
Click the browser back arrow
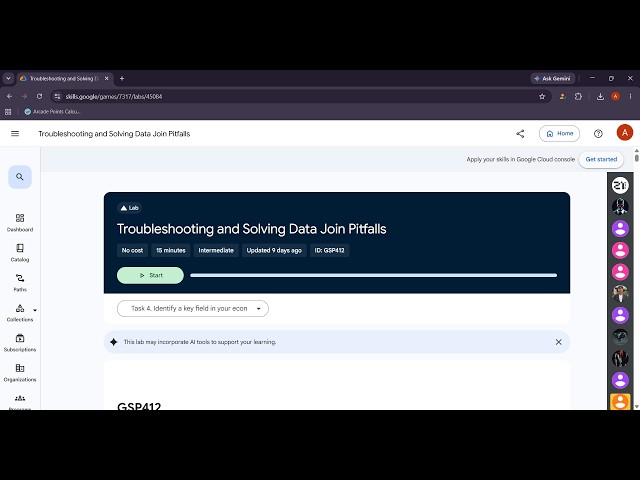pyautogui.click(x=9, y=96)
